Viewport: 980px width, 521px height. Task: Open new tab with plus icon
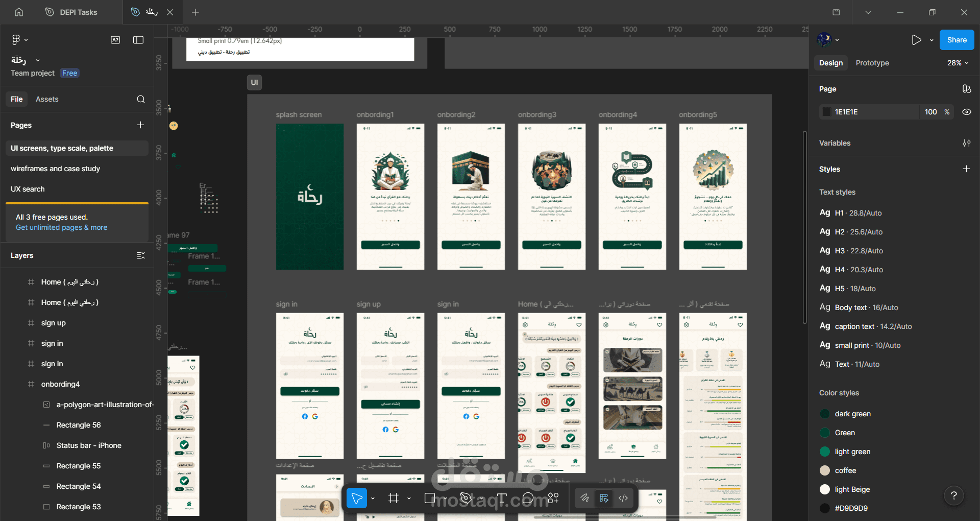coord(195,12)
